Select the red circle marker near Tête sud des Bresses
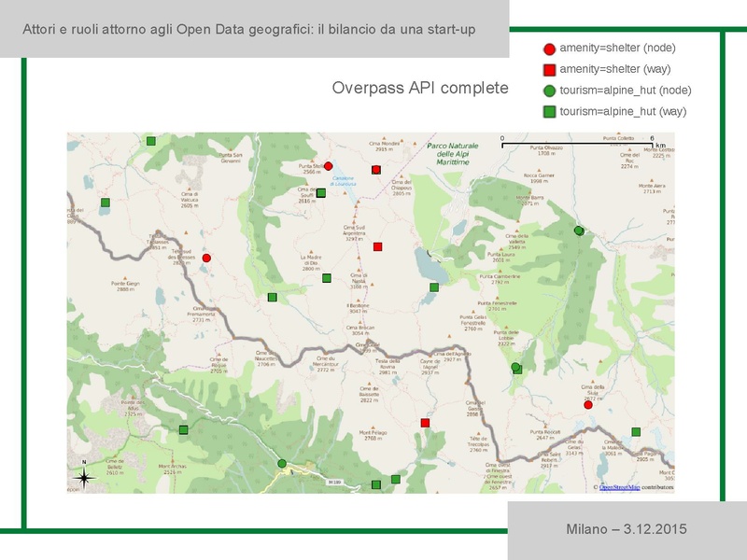 point(206,258)
